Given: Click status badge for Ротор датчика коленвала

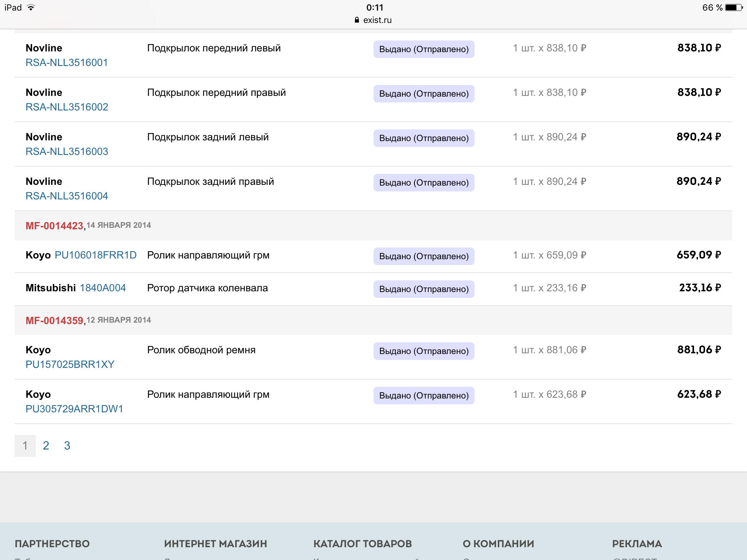Looking at the screenshot, I should [x=424, y=289].
